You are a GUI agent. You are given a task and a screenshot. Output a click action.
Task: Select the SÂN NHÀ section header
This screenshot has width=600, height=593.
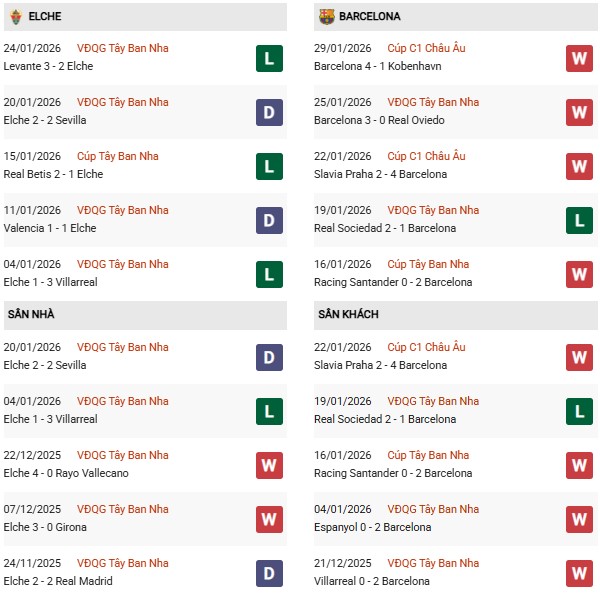[32, 314]
